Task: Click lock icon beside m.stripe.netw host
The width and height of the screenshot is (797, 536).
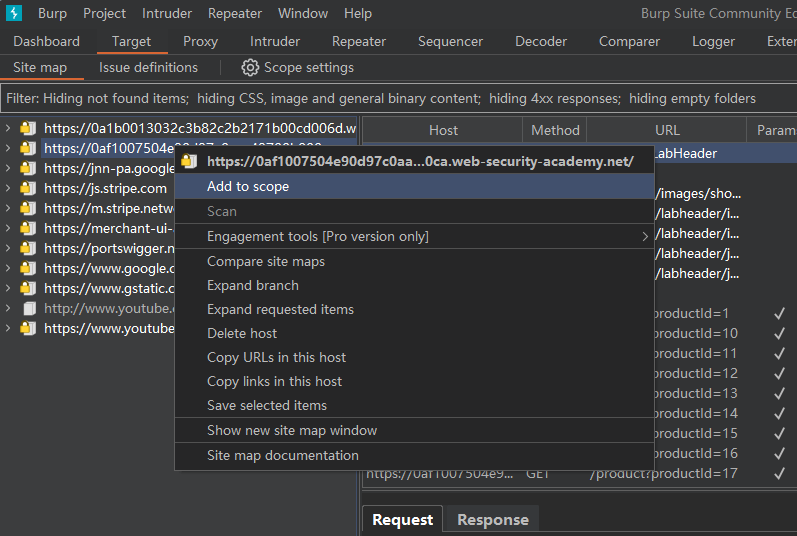Action: [x=28, y=208]
